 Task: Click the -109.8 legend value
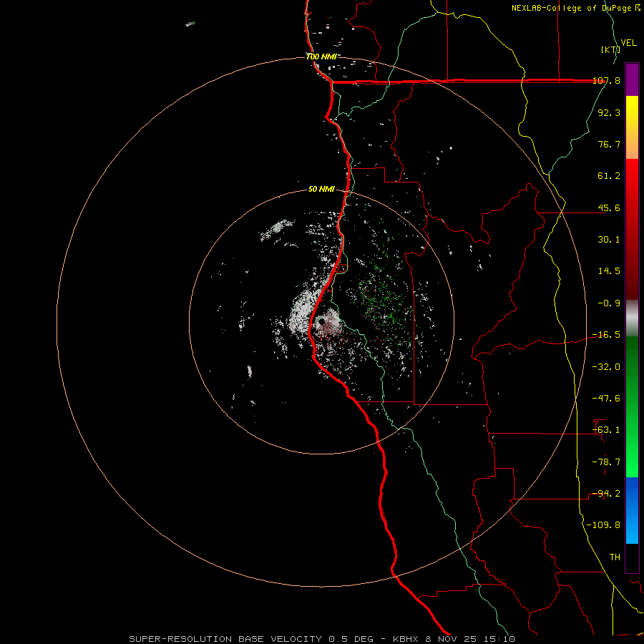604,525
